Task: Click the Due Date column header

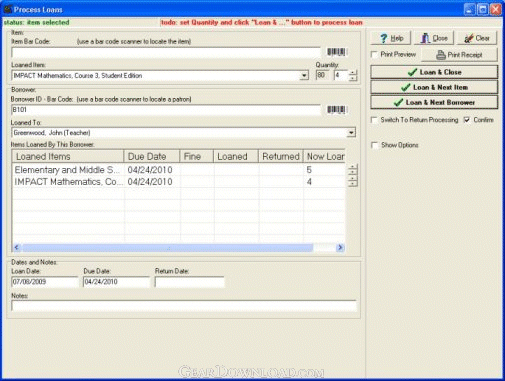Action: [x=152, y=156]
